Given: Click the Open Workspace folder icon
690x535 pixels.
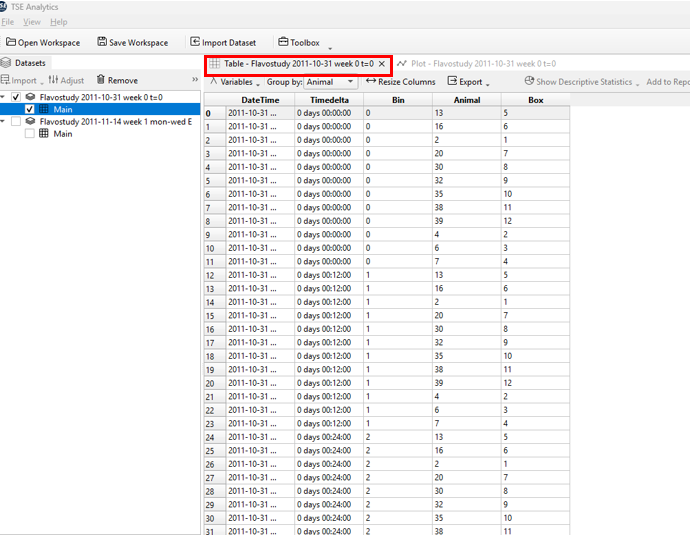Looking at the screenshot, I should point(10,42).
